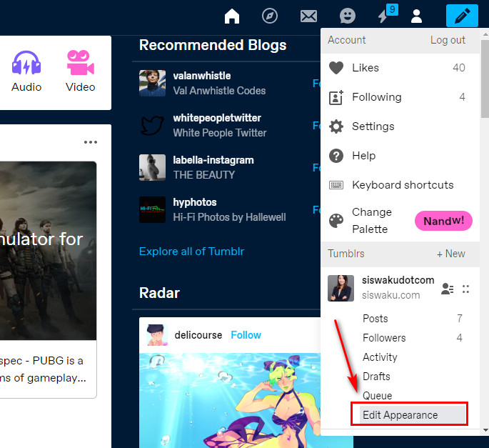Go to the Home dashboard icon
Screen dimensions: 489x448
tap(232, 16)
